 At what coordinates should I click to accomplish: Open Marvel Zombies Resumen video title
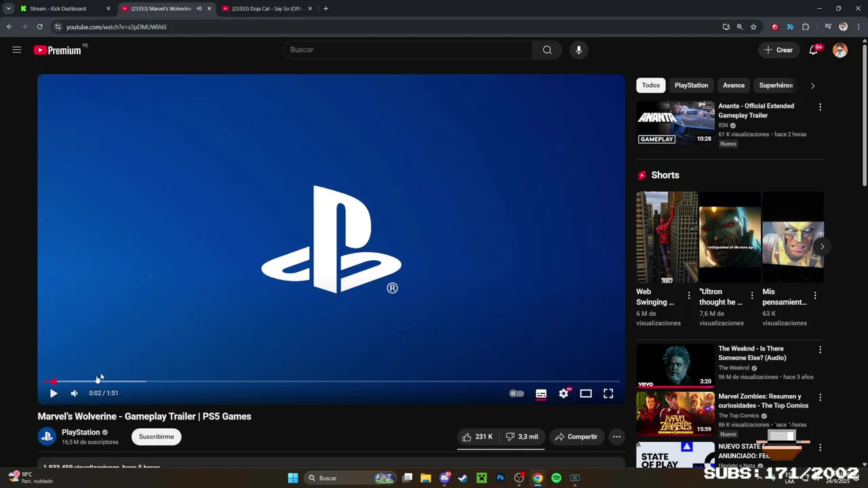point(763,401)
